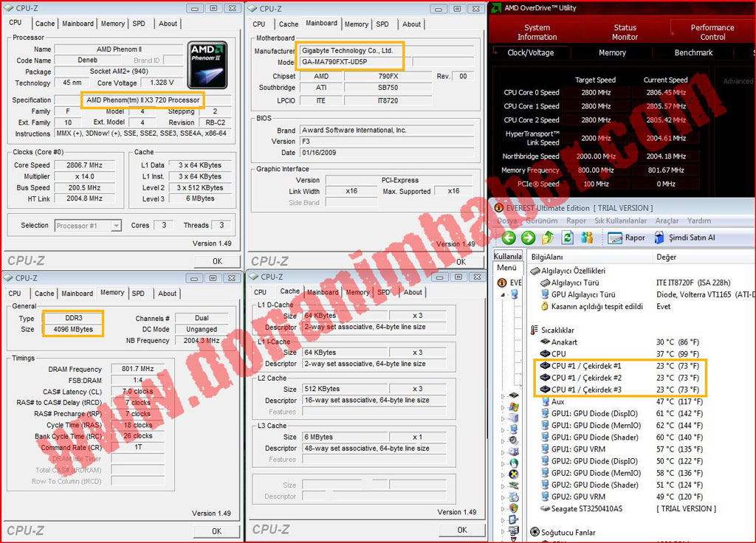Open the Görünüm menu in Everest

click(541, 221)
